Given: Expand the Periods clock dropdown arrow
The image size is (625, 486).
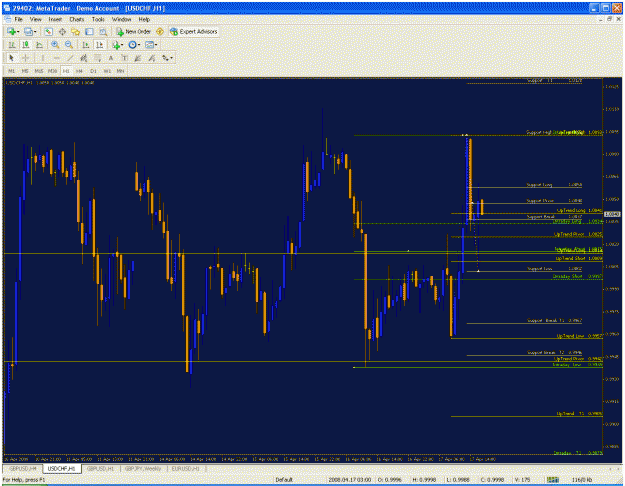Looking at the screenshot, I should [x=139, y=45].
